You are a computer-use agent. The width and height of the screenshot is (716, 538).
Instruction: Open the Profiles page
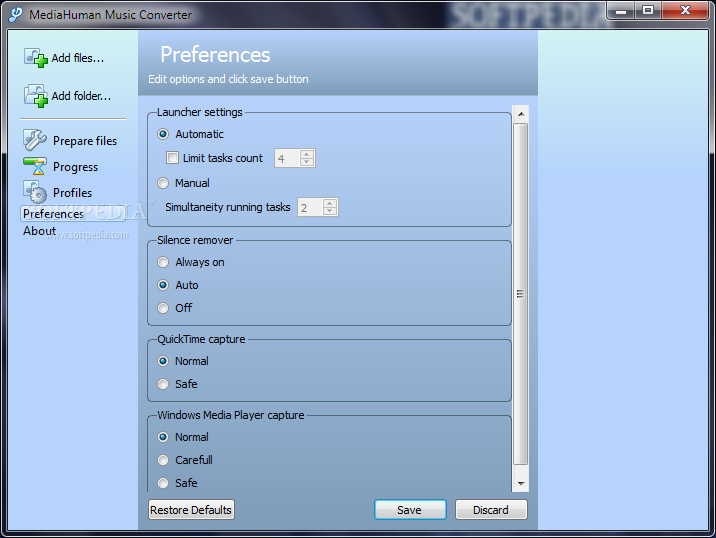tap(72, 193)
